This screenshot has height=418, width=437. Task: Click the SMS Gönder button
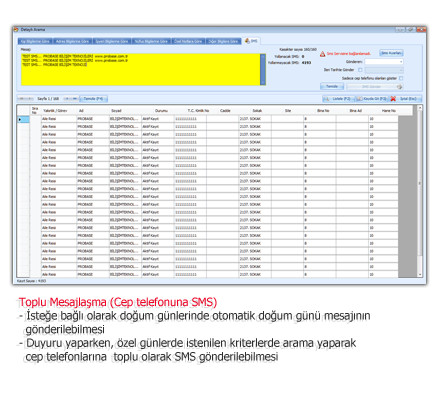pyautogui.click(x=375, y=87)
